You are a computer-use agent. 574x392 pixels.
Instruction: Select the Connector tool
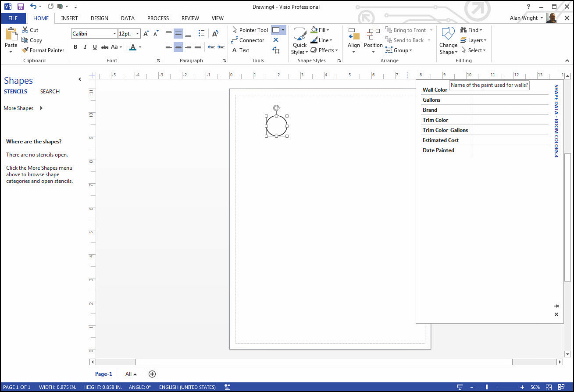pyautogui.click(x=248, y=40)
